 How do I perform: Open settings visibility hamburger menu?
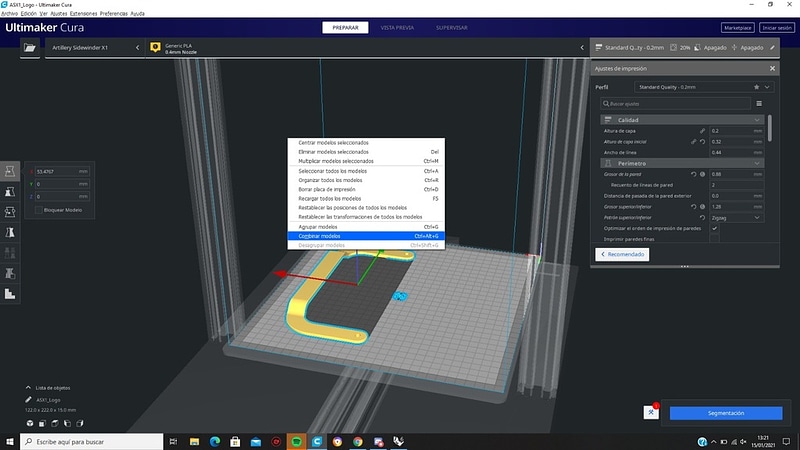[759, 104]
